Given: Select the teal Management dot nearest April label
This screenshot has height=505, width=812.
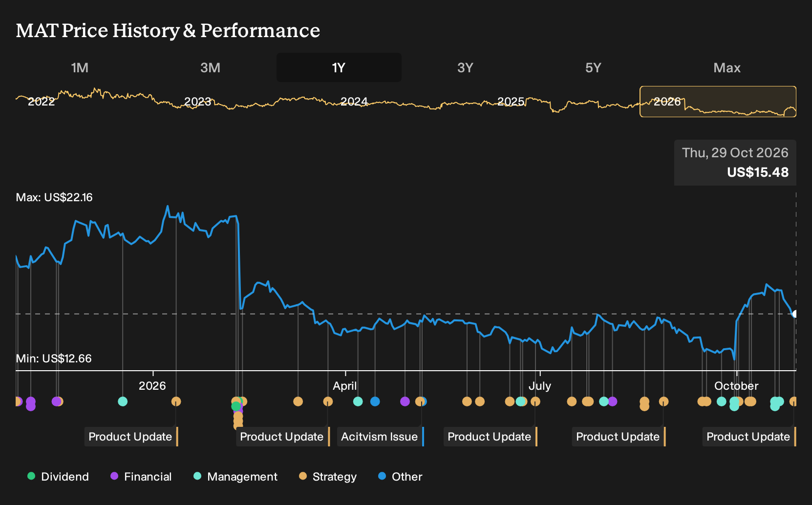Looking at the screenshot, I should click(358, 401).
